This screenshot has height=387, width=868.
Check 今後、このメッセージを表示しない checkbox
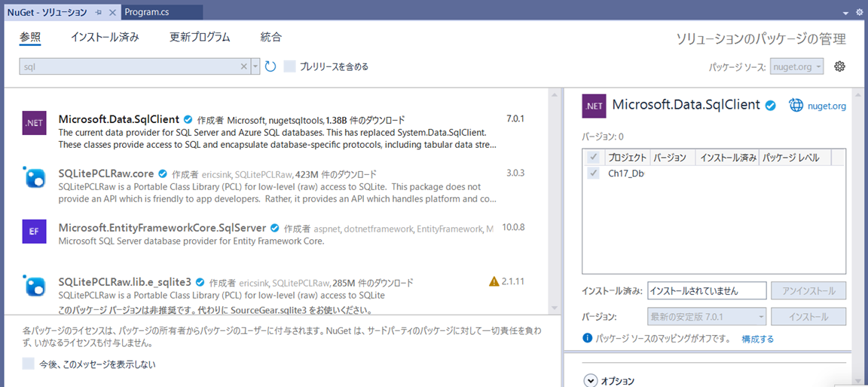click(x=28, y=364)
